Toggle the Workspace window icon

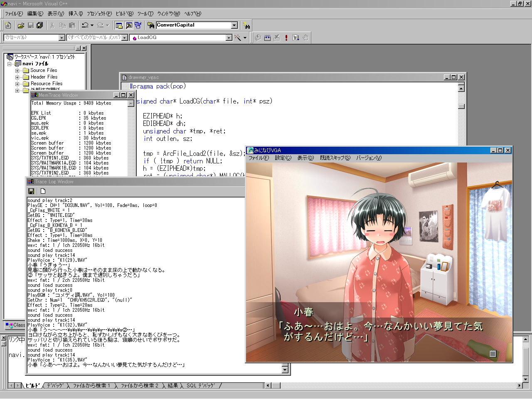[x=119, y=25]
